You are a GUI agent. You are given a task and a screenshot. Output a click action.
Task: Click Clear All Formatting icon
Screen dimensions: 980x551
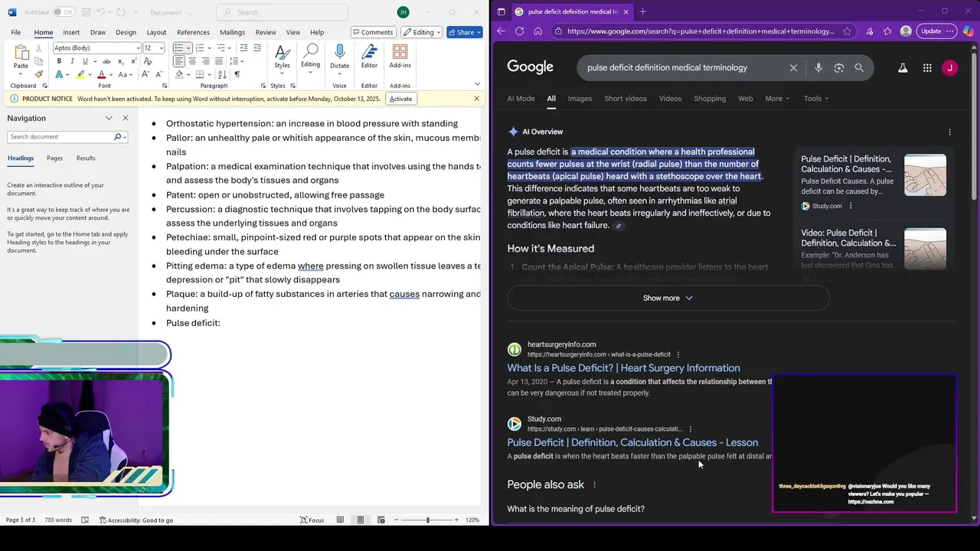tap(148, 61)
